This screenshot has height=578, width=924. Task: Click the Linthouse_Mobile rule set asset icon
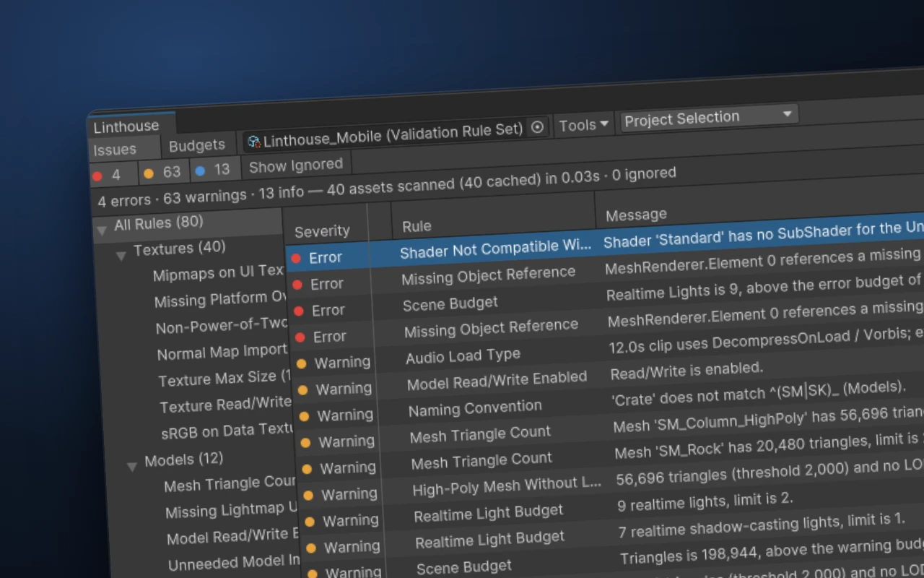(253, 142)
